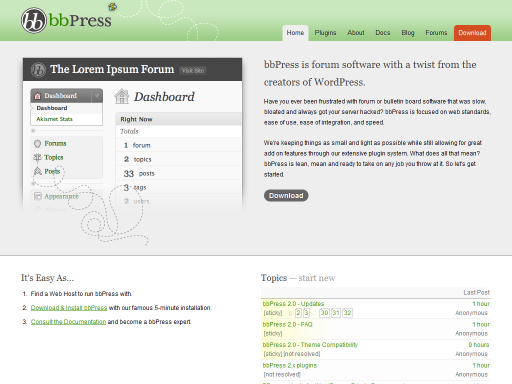Go to page 32 of Updates topic
The height and width of the screenshot is (384, 512).
pos(347,313)
